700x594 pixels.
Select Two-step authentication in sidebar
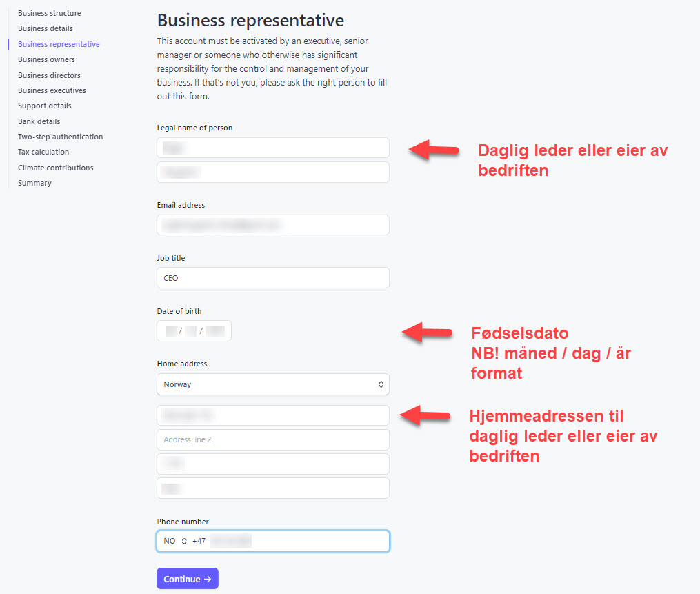(x=60, y=137)
